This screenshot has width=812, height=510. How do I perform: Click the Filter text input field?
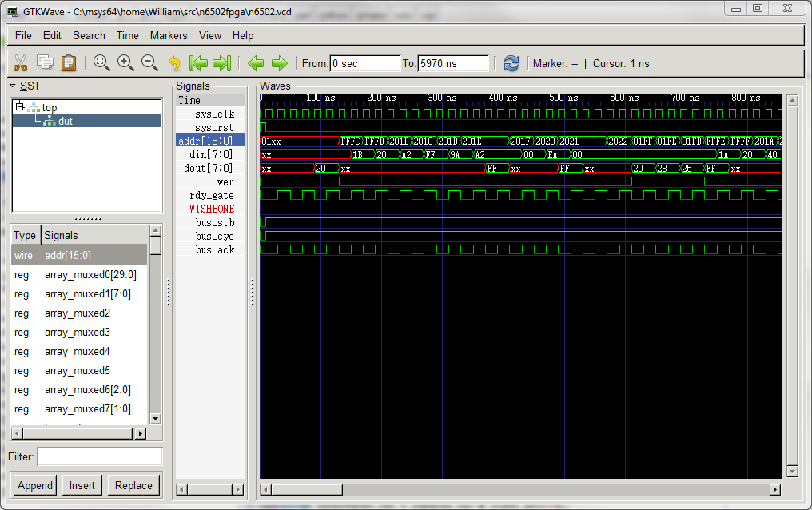tap(99, 456)
